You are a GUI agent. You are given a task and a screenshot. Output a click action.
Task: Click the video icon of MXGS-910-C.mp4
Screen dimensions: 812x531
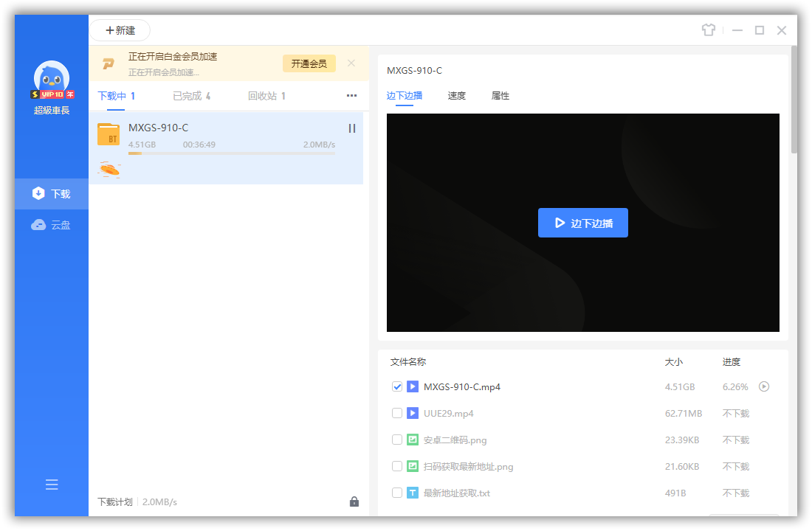(412, 386)
